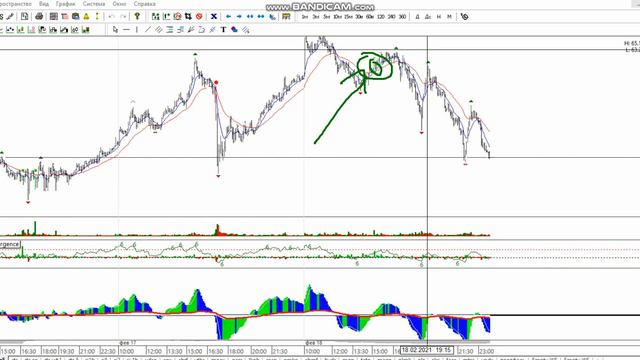Select the horizontal line drawing tool
Image resolution: width=640 pixels, height=360 pixels.
[126, 30]
